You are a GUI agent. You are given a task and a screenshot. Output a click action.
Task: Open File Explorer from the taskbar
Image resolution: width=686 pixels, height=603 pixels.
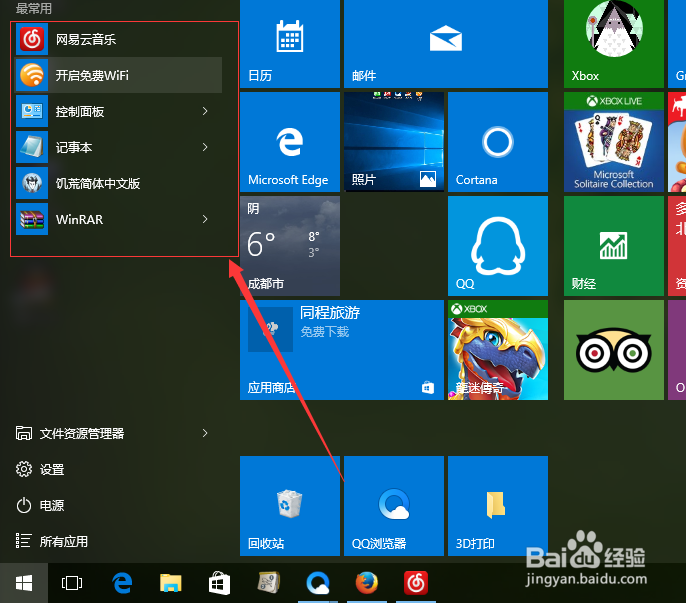click(x=171, y=583)
